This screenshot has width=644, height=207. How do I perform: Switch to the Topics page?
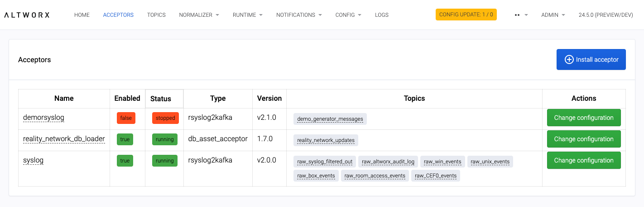[156, 15]
